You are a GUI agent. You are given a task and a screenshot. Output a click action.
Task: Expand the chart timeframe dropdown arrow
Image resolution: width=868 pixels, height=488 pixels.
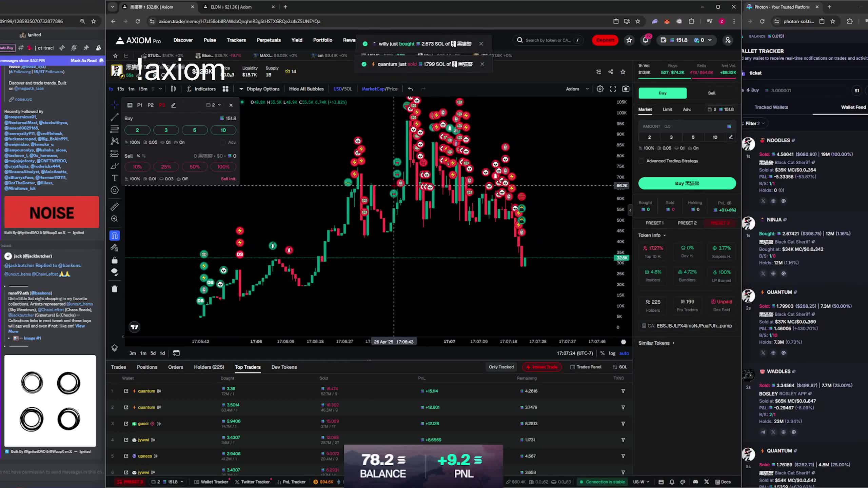(160, 89)
